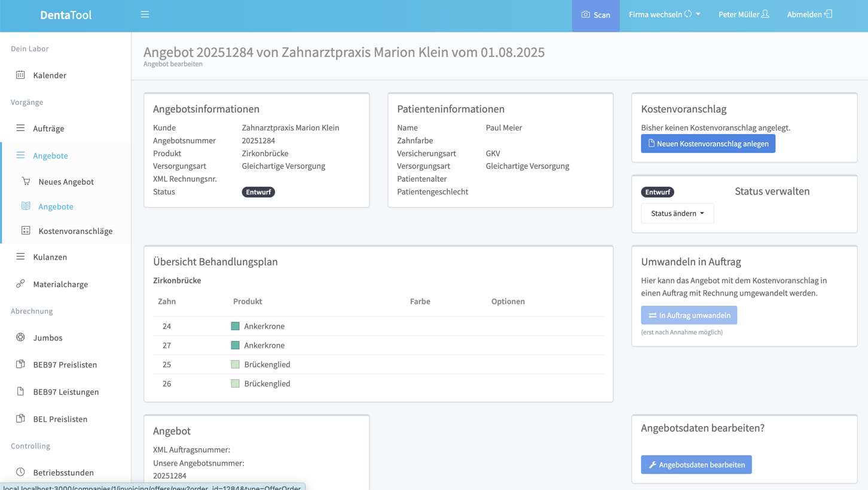
Task: Click the hamburger sidebar toggle icon
Action: (145, 14)
